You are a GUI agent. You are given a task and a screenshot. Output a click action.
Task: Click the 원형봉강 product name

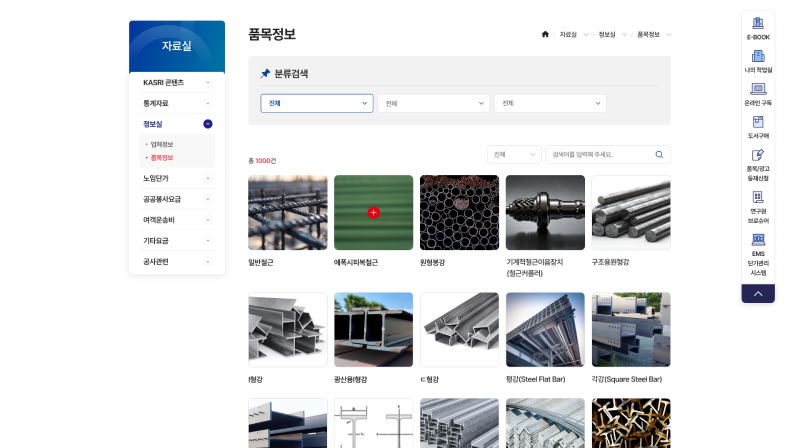tap(433, 262)
